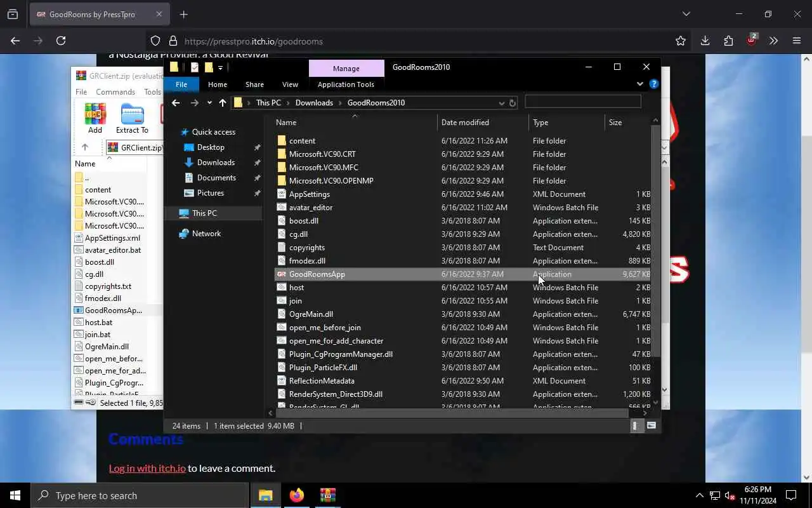Open Firefox from the taskbar
This screenshot has height=508, width=812.
[x=296, y=495]
